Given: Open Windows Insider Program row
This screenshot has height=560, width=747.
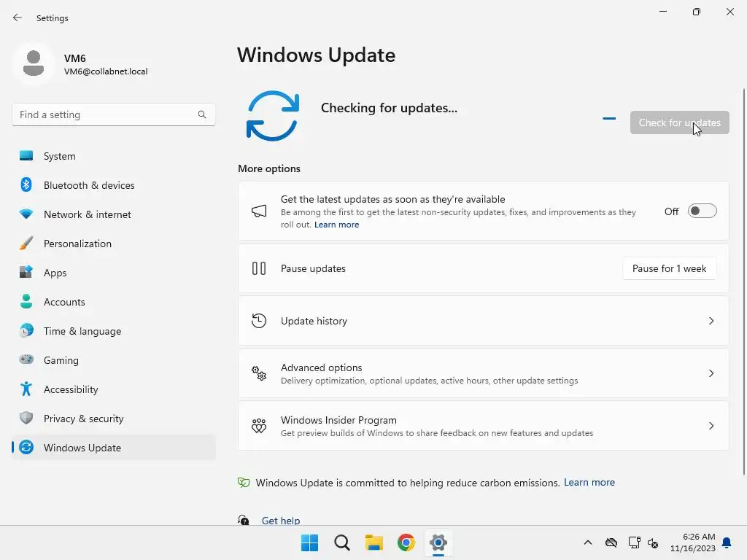Looking at the screenshot, I should pyautogui.click(x=483, y=426).
